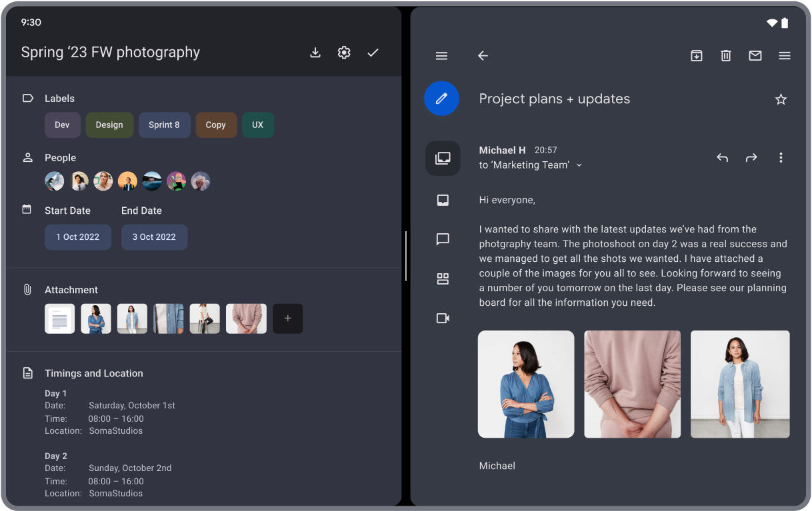Viewport: 812px width, 511px height.
Task: Compose a new email with pencil button
Action: (441, 99)
